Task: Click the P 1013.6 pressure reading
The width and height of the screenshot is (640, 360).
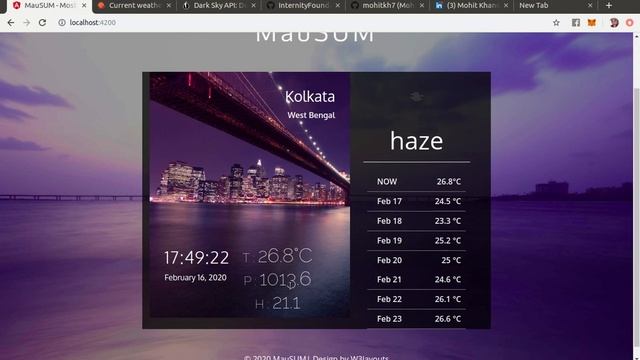Action: point(277,280)
